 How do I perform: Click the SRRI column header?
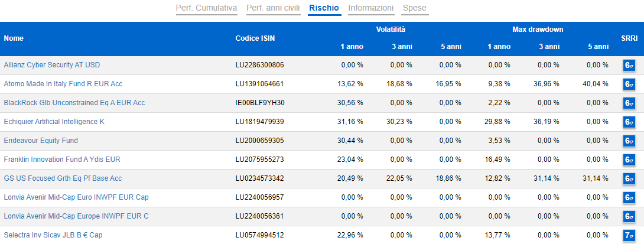629,38
